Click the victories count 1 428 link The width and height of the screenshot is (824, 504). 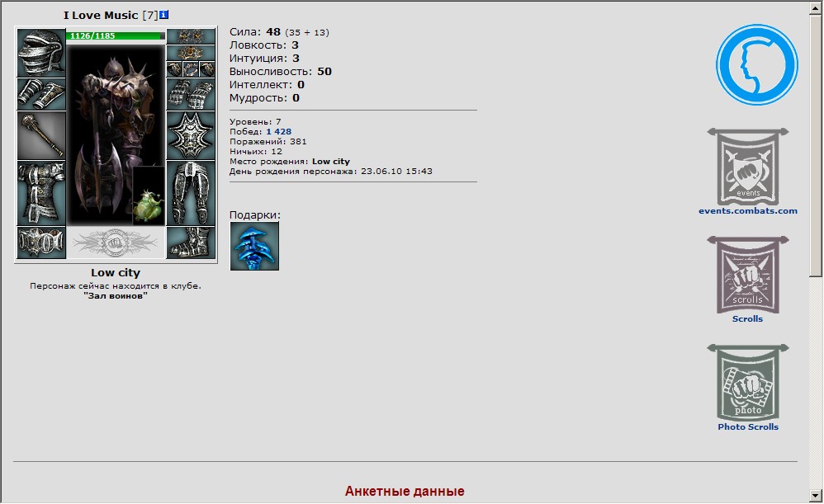point(278,132)
